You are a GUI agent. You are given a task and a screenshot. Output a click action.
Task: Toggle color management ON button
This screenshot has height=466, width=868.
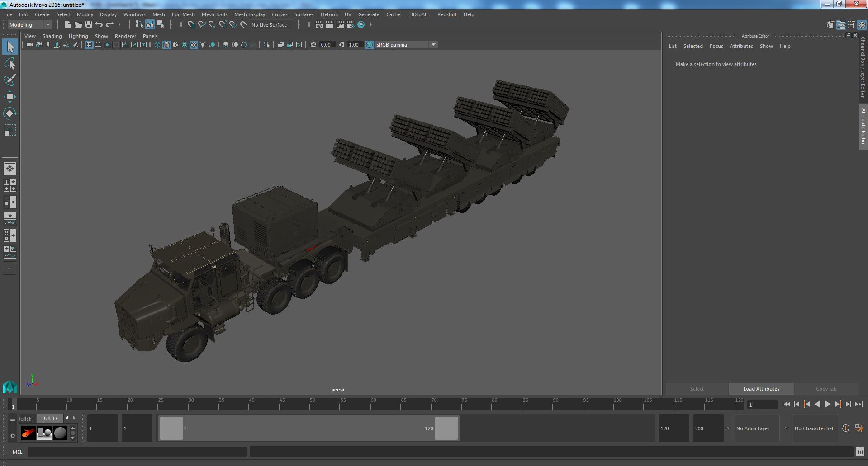tap(370, 45)
